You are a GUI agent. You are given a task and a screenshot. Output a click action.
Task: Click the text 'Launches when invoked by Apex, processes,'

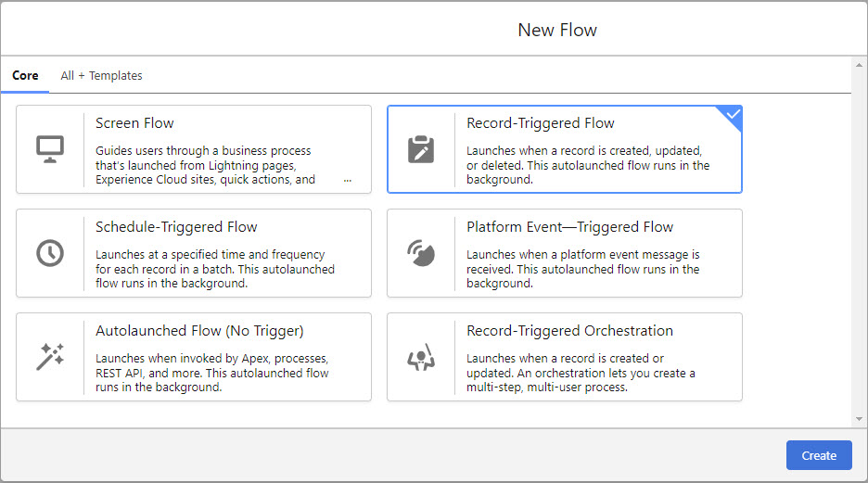(x=212, y=359)
